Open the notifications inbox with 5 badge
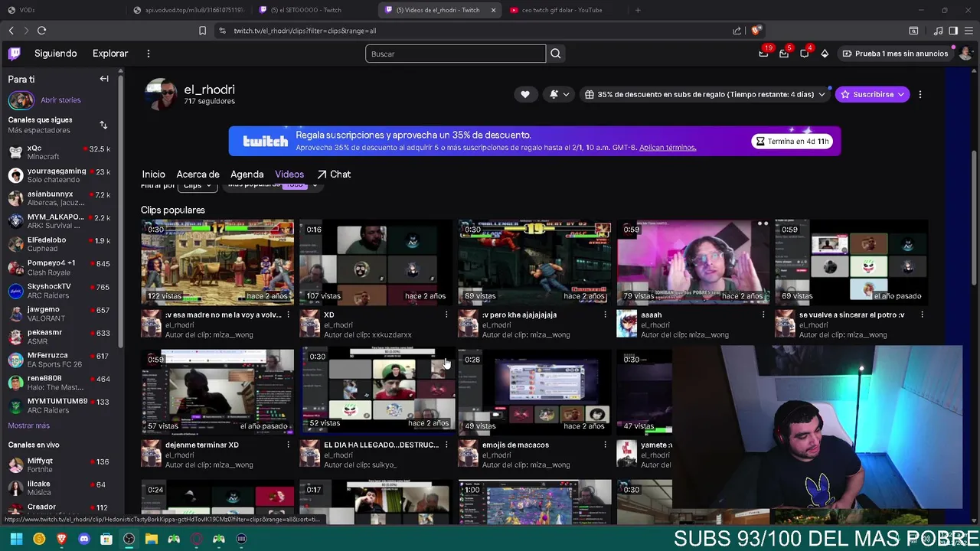This screenshot has width=980, height=551. click(784, 54)
